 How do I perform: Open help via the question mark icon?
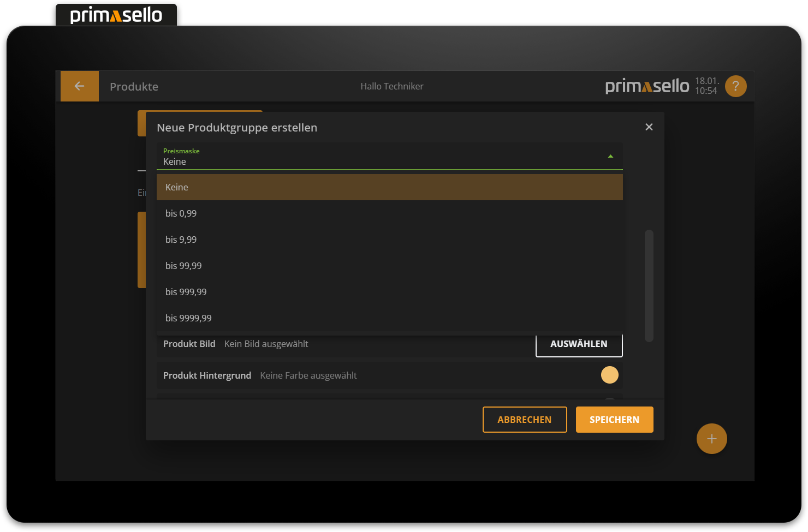coord(735,86)
